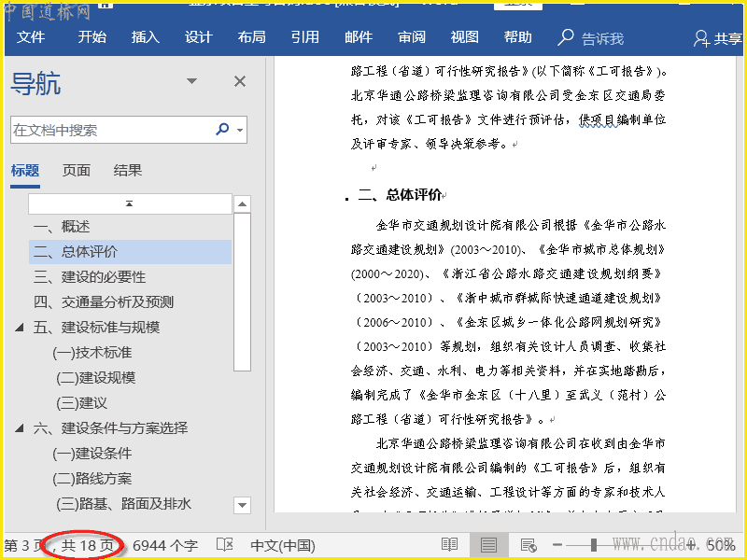The width and height of the screenshot is (747, 560).
Task: Select the 标题 navigation tab
Action: pos(25,171)
